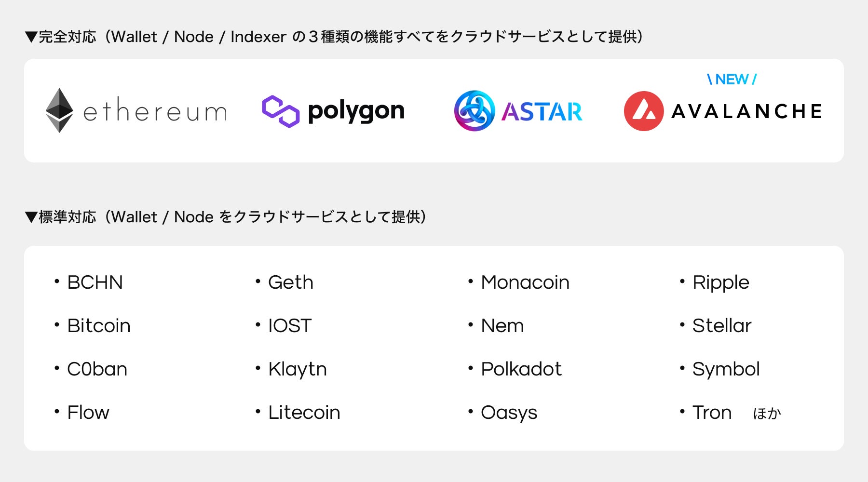Click the blue NEW badge above Avalanche

[732, 79]
